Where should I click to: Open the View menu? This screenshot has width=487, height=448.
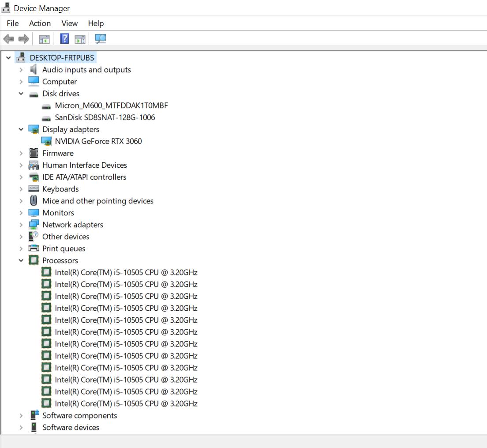69,23
